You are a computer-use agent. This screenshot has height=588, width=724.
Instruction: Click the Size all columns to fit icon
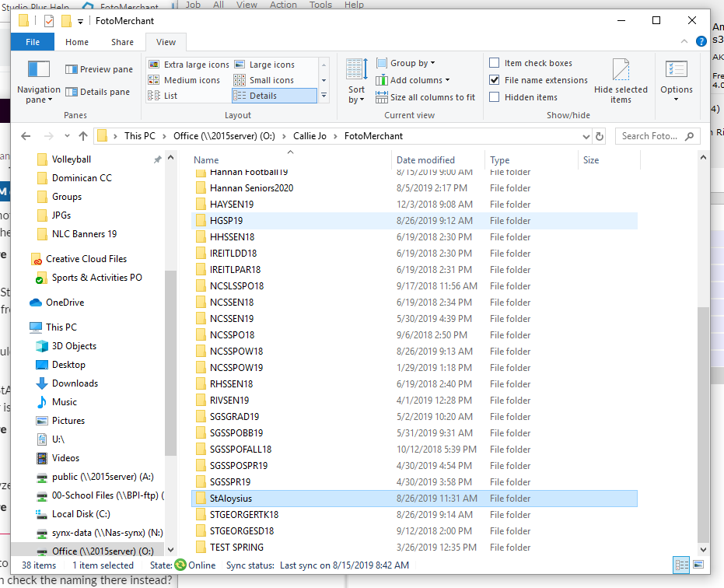(381, 97)
